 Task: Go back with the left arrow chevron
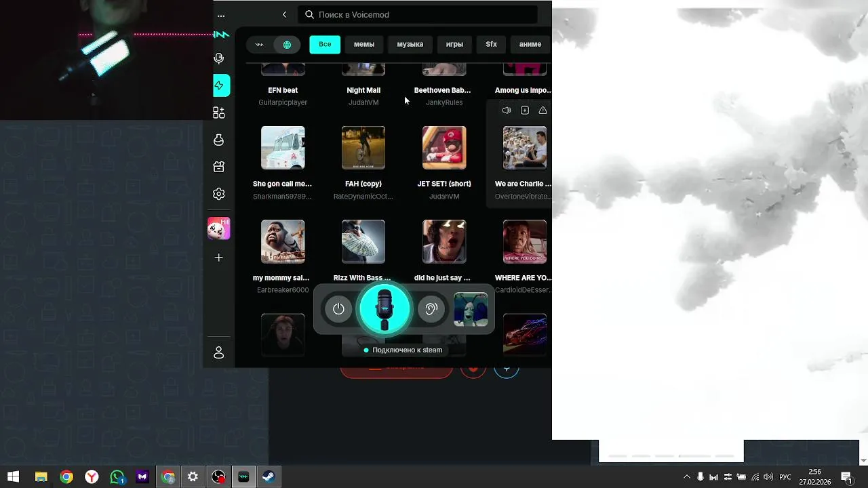tap(284, 14)
